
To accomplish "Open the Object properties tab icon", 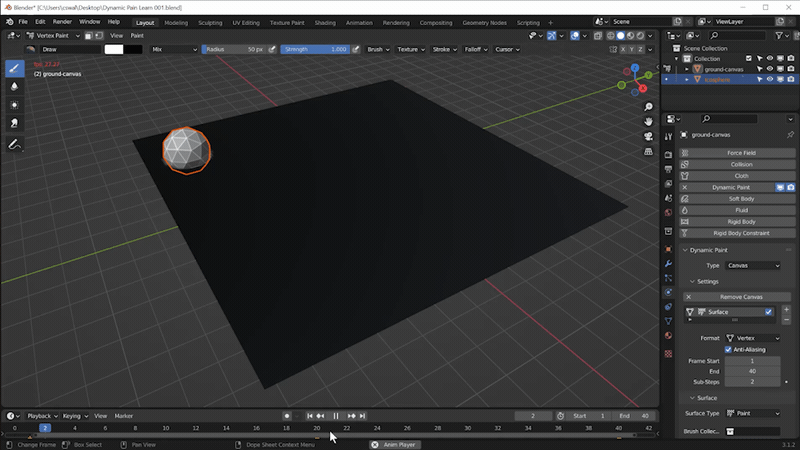I will 668,249.
